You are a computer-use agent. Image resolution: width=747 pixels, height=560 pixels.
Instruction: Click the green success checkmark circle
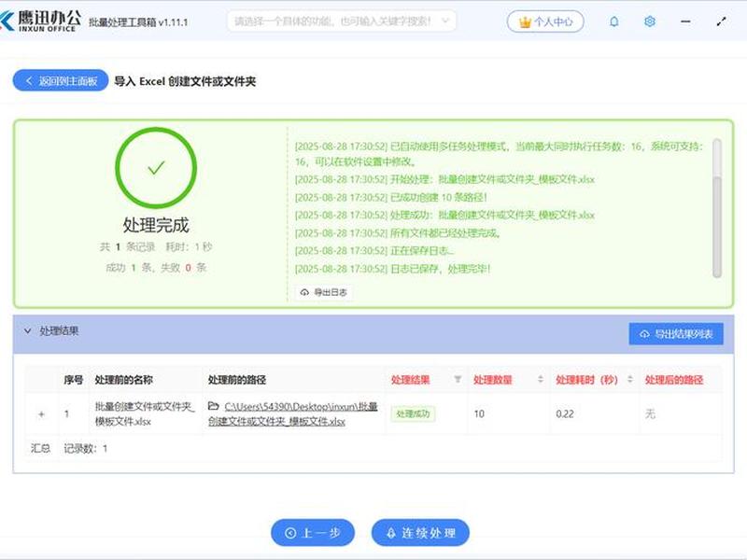click(x=156, y=168)
